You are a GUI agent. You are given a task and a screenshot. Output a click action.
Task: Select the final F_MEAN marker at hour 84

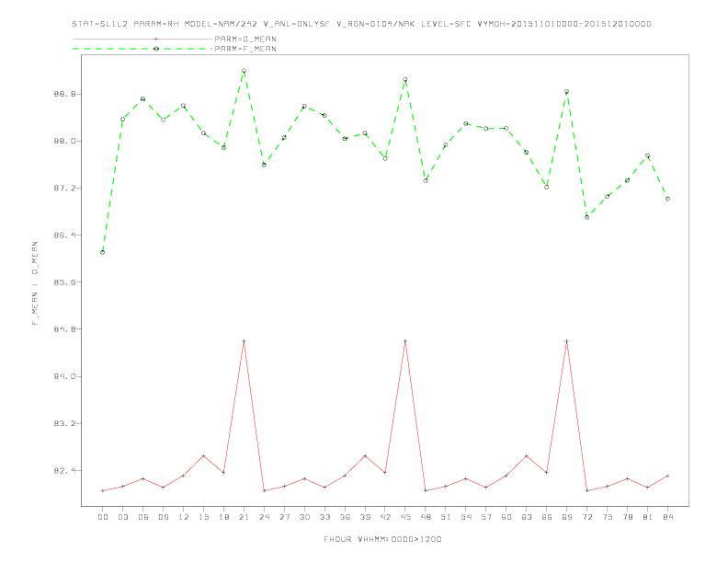(x=668, y=199)
